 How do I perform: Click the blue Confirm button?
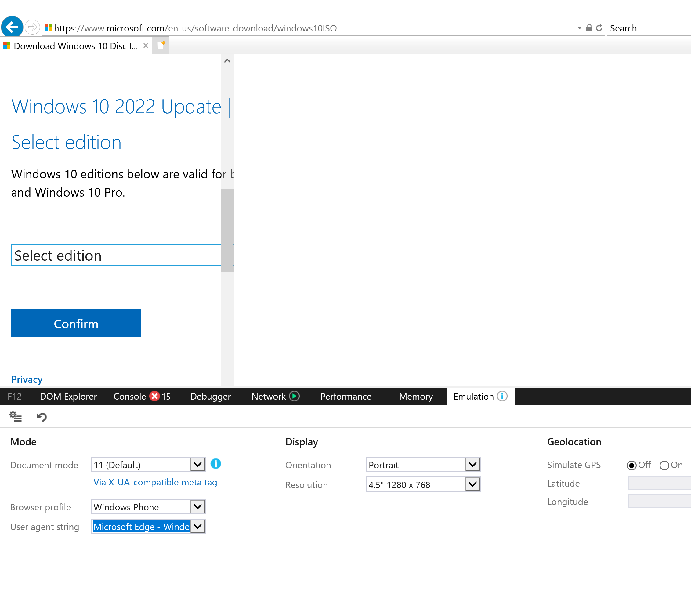76,323
